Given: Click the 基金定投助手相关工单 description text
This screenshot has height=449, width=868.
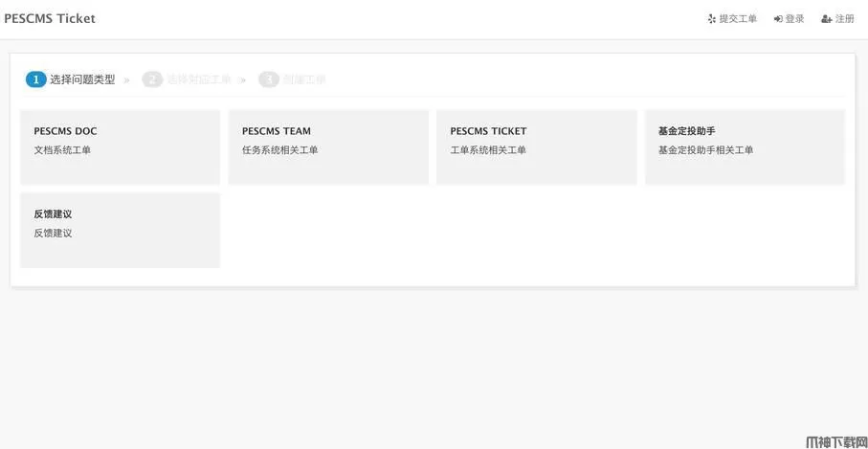Looking at the screenshot, I should [706, 150].
